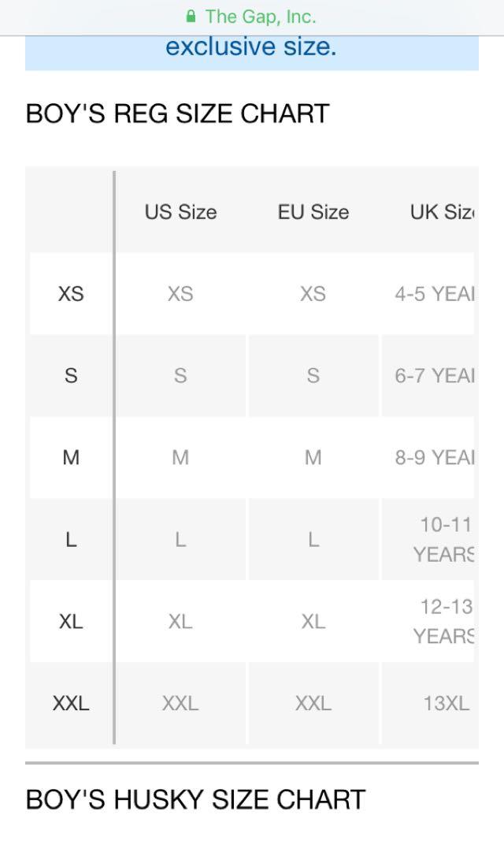The height and width of the screenshot is (841, 504).
Task: Click the US Size M cell
Action: (181, 457)
